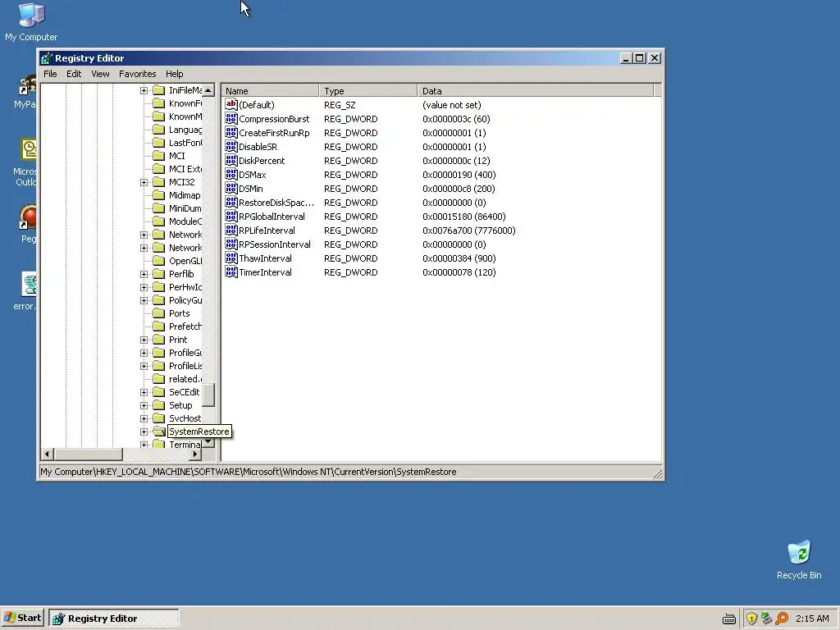Click the on-screen keyboard tray icon
The image size is (840, 630).
[x=729, y=619]
